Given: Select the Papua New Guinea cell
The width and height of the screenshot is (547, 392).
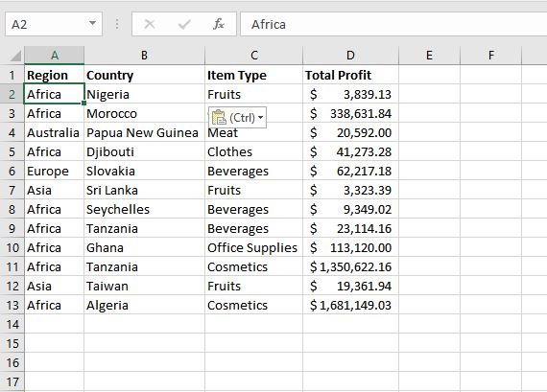Looking at the screenshot, I should coord(144,133).
